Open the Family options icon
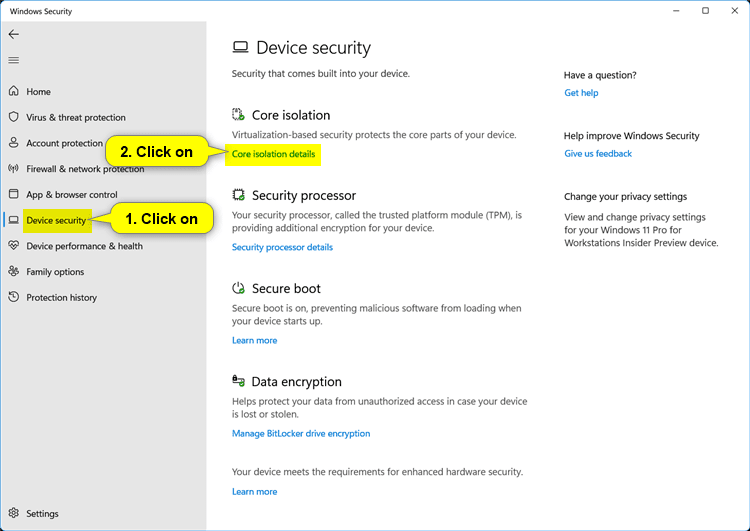The width and height of the screenshot is (750, 531). tap(14, 272)
